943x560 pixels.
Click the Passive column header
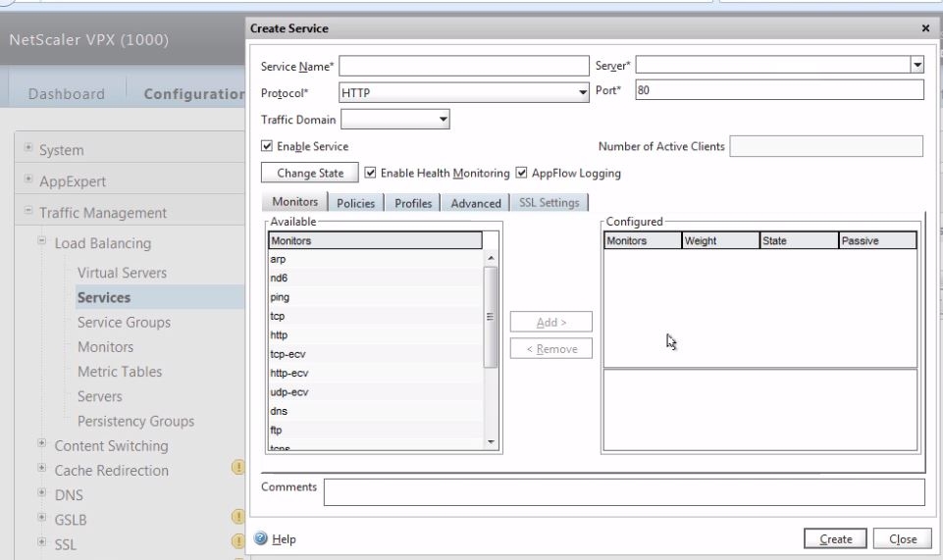[x=877, y=240]
